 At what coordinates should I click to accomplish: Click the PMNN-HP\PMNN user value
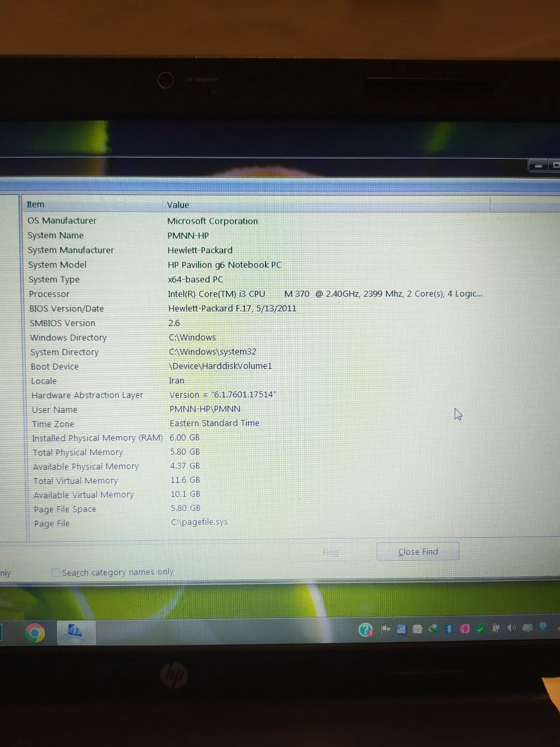pos(205,409)
